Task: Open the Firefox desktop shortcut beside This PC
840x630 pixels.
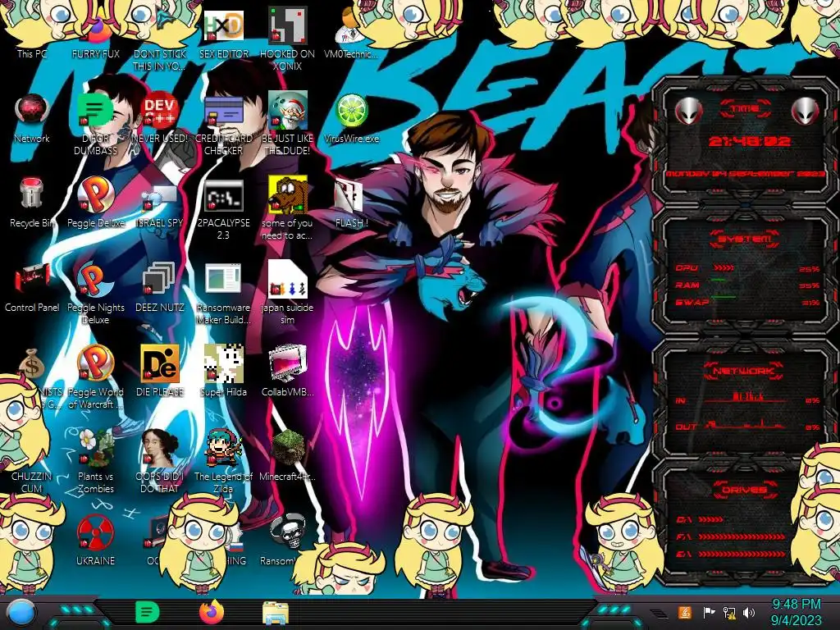Action: point(96,30)
